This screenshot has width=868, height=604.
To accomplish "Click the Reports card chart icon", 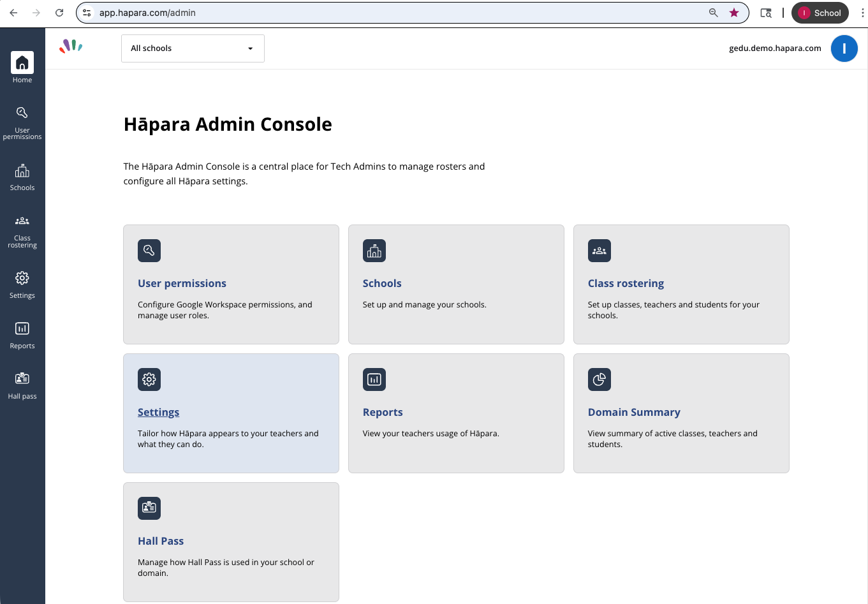I will tap(374, 379).
